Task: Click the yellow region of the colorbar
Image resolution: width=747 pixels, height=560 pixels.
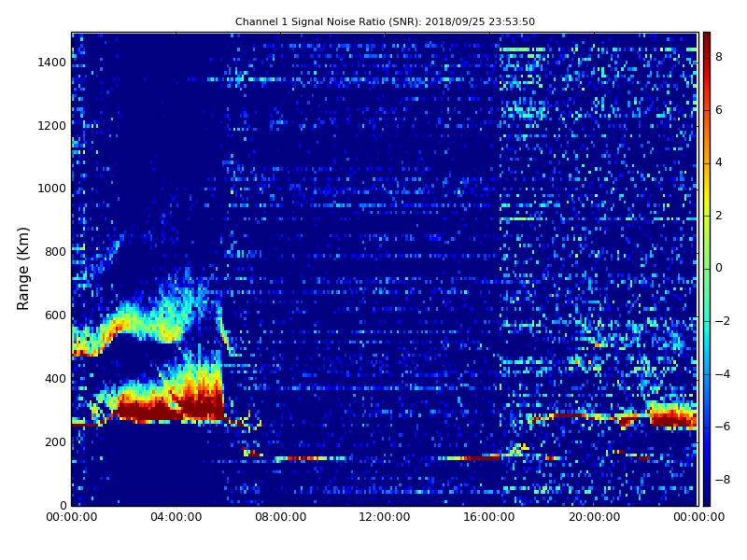Action: pos(707,195)
